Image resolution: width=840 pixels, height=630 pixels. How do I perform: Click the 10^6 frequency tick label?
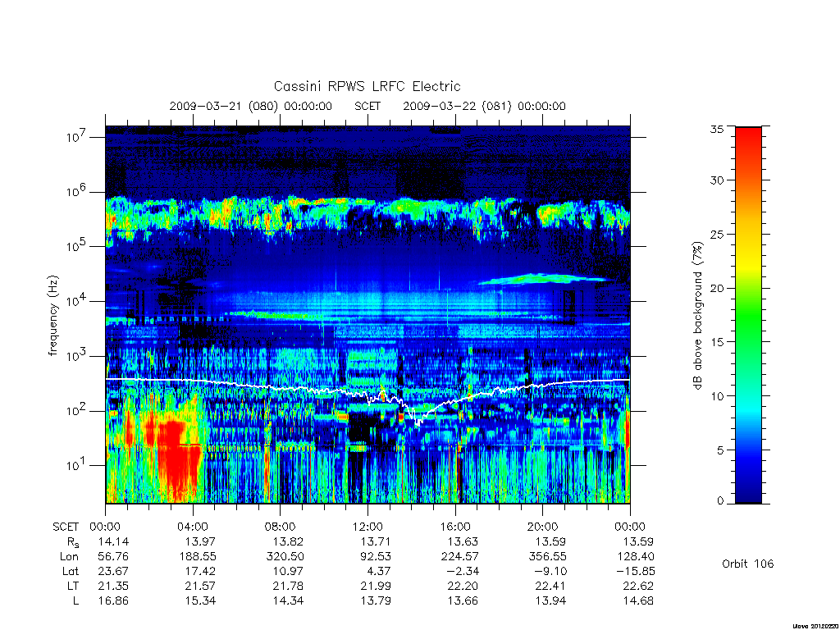77,191
